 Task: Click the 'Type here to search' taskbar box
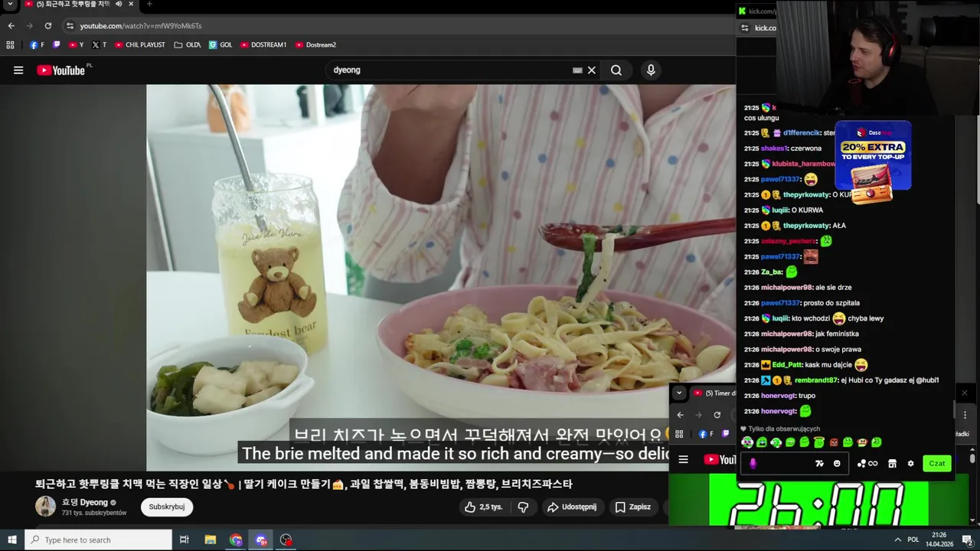(x=99, y=540)
